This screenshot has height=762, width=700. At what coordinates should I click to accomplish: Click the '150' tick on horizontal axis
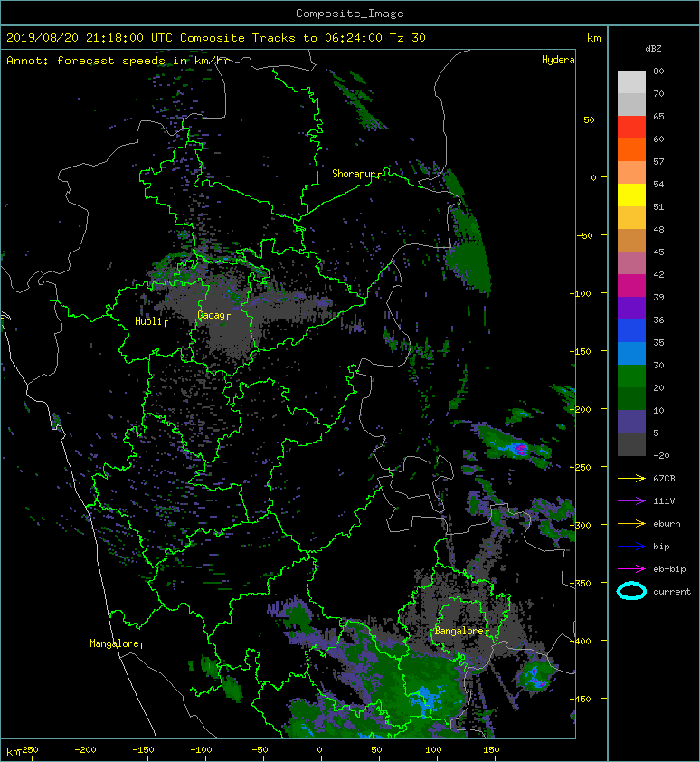tap(491, 750)
